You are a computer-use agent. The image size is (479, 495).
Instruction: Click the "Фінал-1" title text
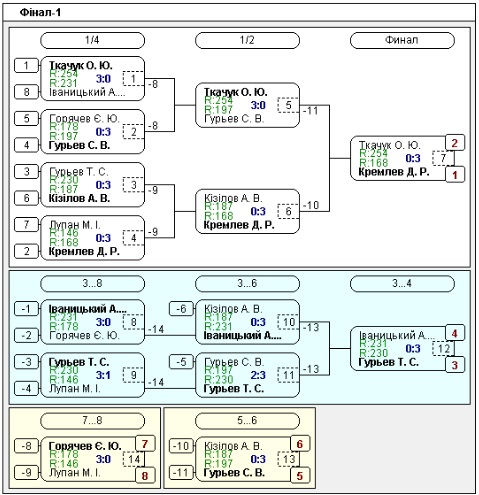tap(40, 13)
